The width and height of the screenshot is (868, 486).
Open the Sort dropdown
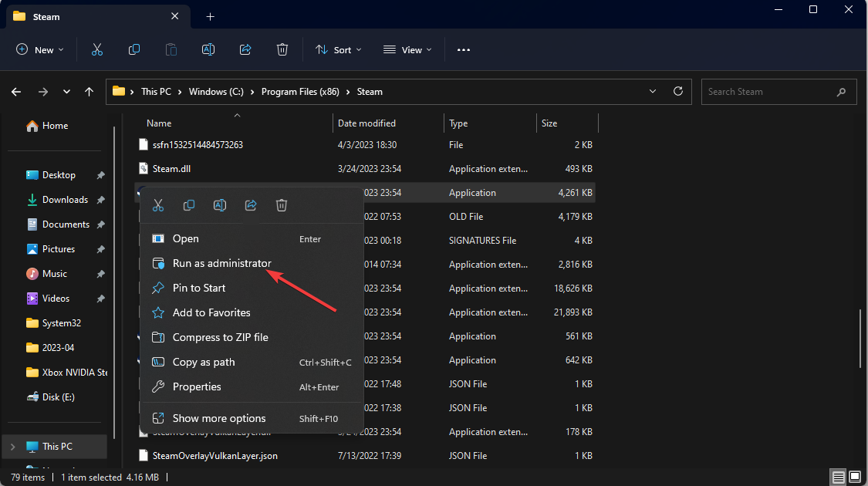point(338,50)
